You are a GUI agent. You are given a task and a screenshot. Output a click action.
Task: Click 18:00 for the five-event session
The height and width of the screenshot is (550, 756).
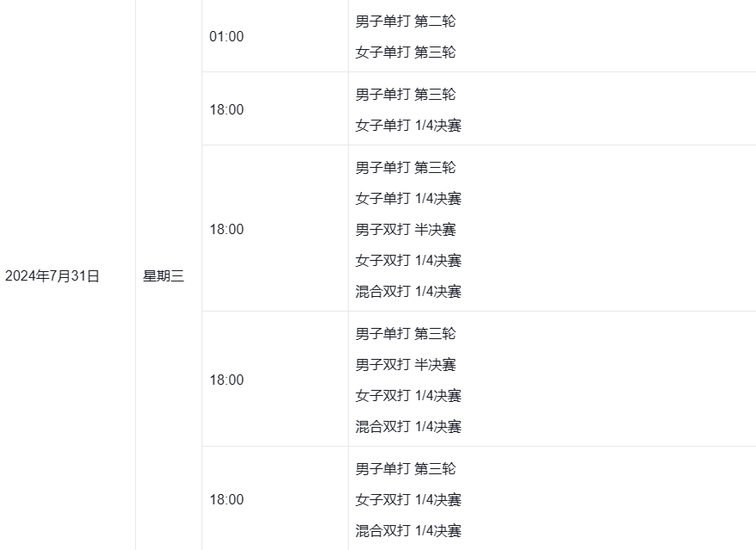point(226,229)
